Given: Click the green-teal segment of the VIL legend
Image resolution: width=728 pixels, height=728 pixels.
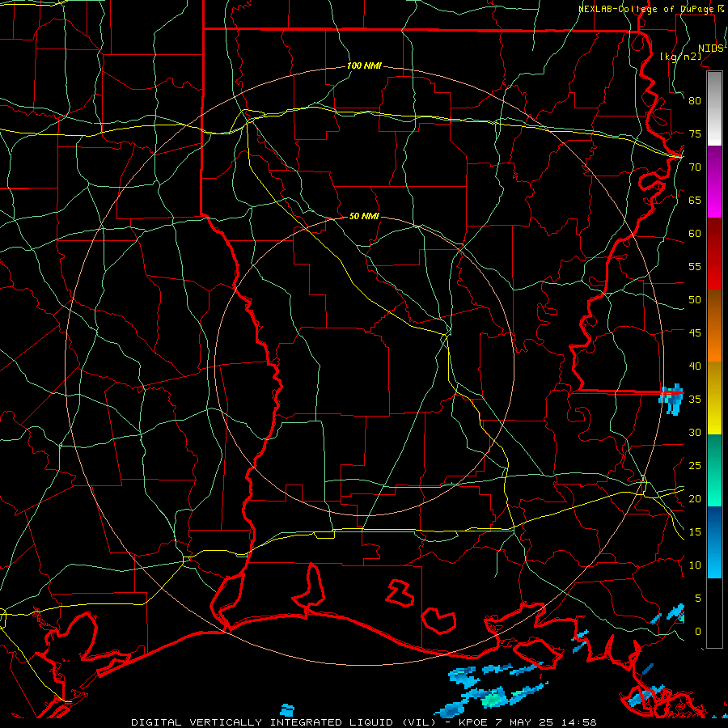Looking at the screenshot, I should tap(714, 470).
